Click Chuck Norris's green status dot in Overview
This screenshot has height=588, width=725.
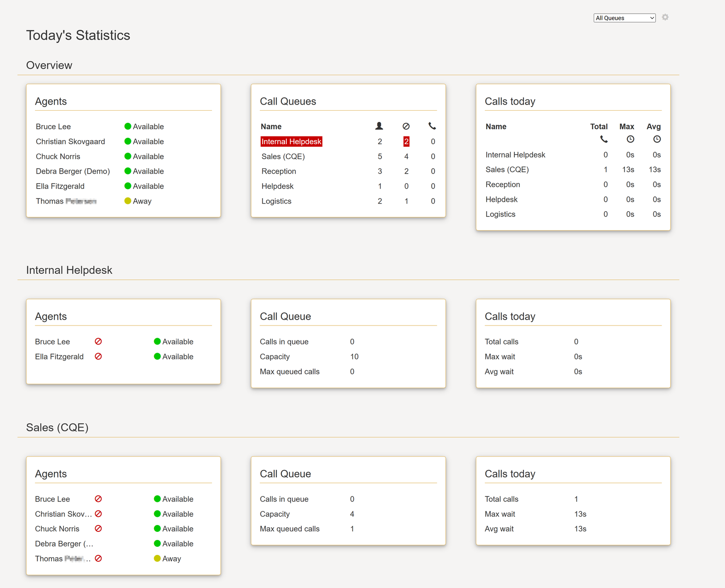click(x=128, y=156)
